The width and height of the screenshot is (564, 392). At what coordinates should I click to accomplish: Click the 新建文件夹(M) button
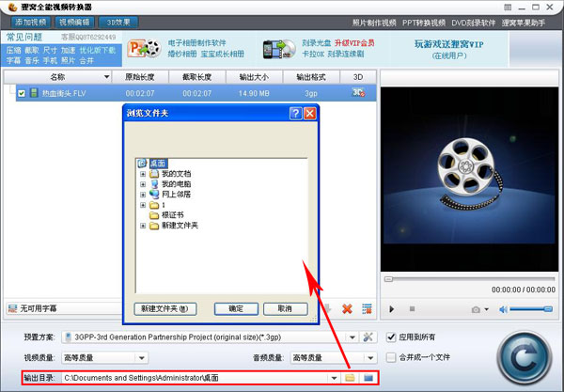[x=165, y=309]
